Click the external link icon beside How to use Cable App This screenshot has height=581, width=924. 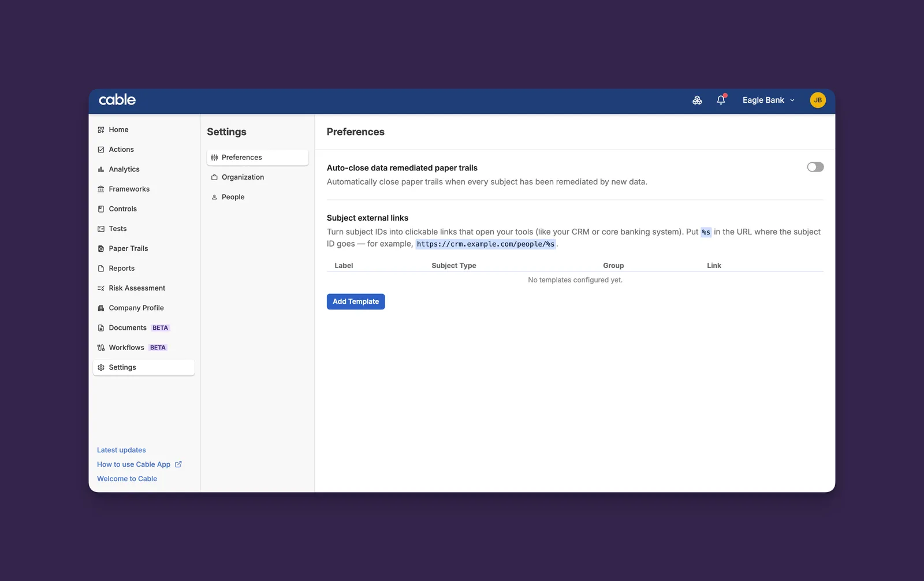178,464
